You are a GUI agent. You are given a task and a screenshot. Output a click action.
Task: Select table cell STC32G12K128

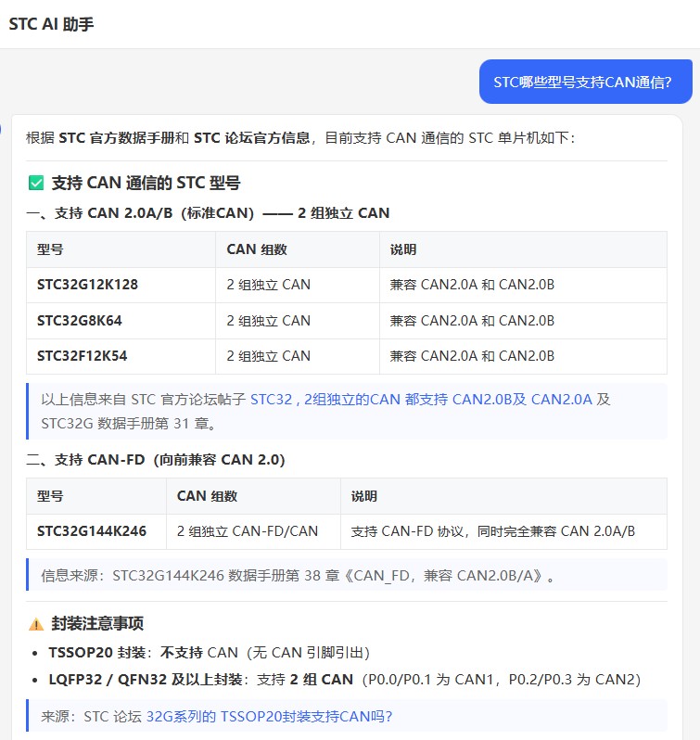coord(121,285)
